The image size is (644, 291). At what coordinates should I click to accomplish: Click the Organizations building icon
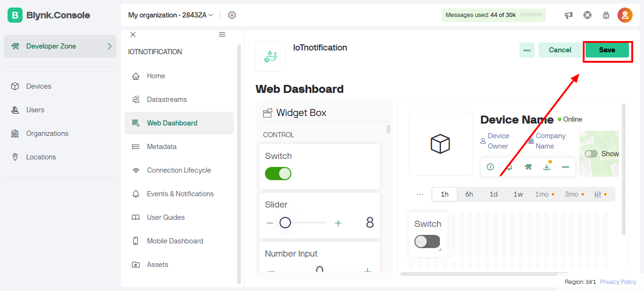click(15, 133)
